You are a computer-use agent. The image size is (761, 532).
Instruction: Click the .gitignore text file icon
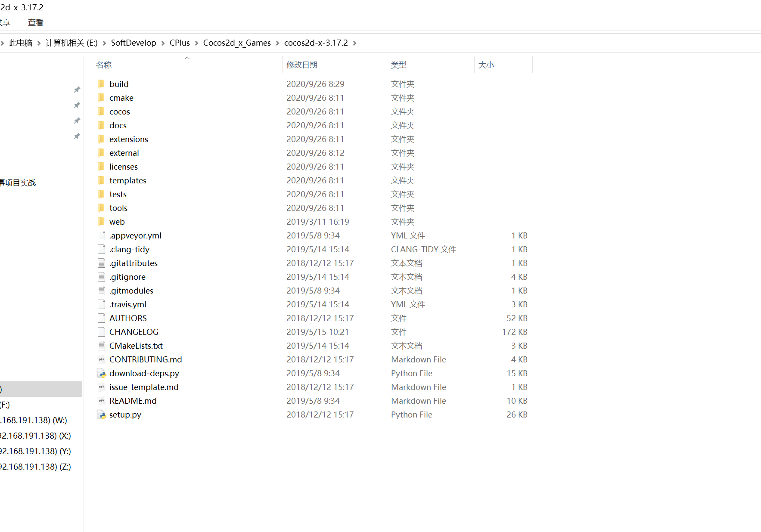tap(101, 276)
